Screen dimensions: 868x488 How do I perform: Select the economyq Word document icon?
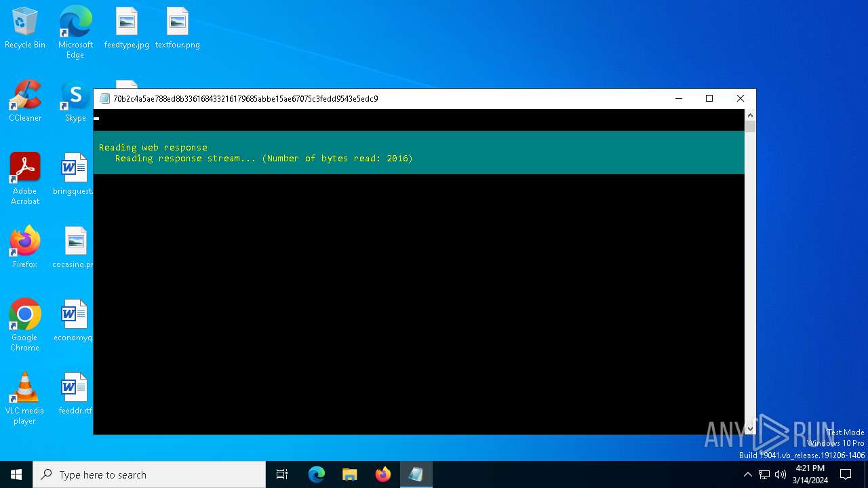(74, 321)
